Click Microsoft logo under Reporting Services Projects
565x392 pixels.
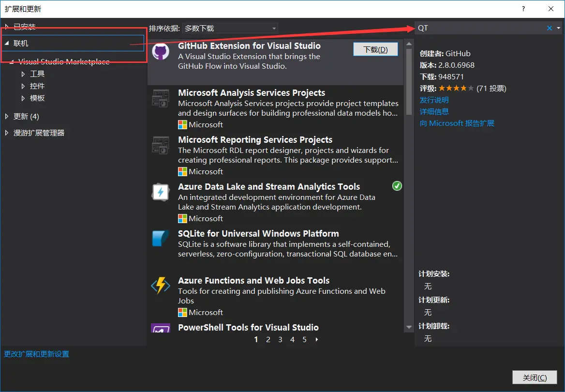(182, 172)
